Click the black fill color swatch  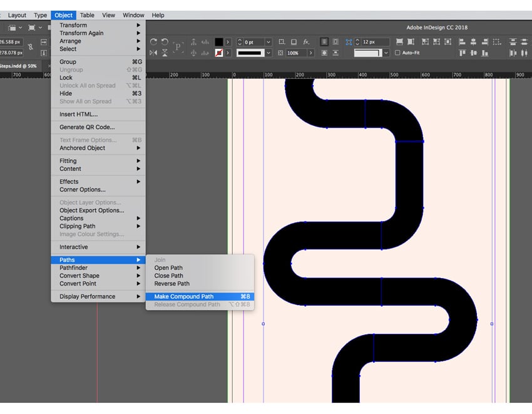(x=218, y=42)
